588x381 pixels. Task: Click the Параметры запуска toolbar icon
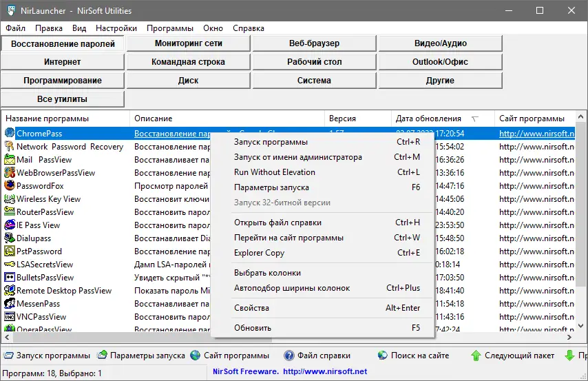coord(102,355)
